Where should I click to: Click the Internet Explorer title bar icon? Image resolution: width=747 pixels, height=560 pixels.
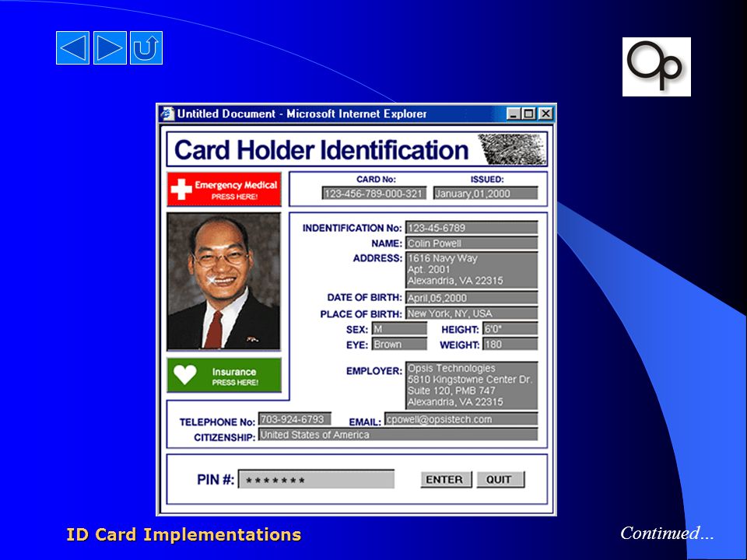click(x=167, y=114)
